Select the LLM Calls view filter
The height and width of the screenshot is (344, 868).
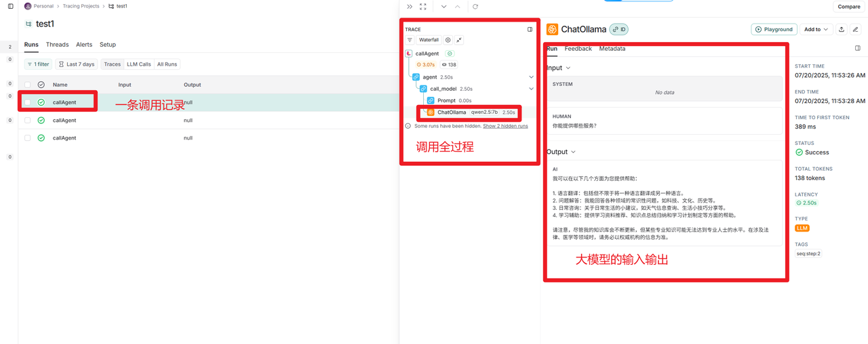(139, 64)
